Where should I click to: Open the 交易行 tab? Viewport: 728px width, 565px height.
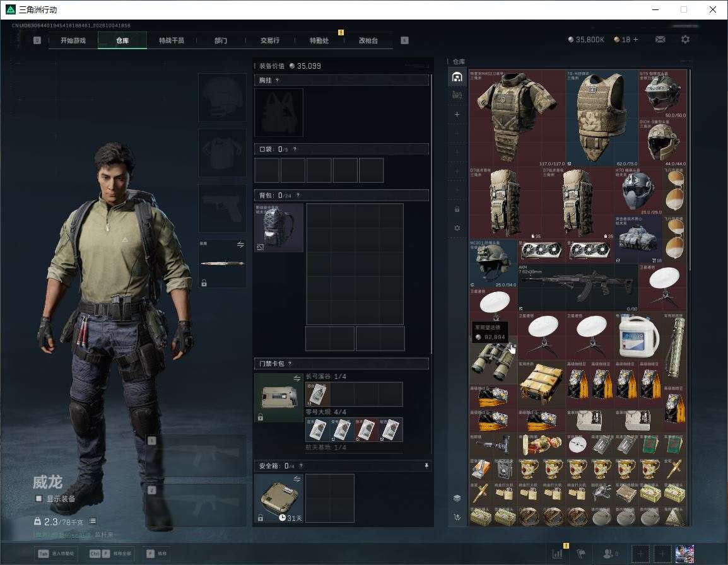(x=270, y=40)
